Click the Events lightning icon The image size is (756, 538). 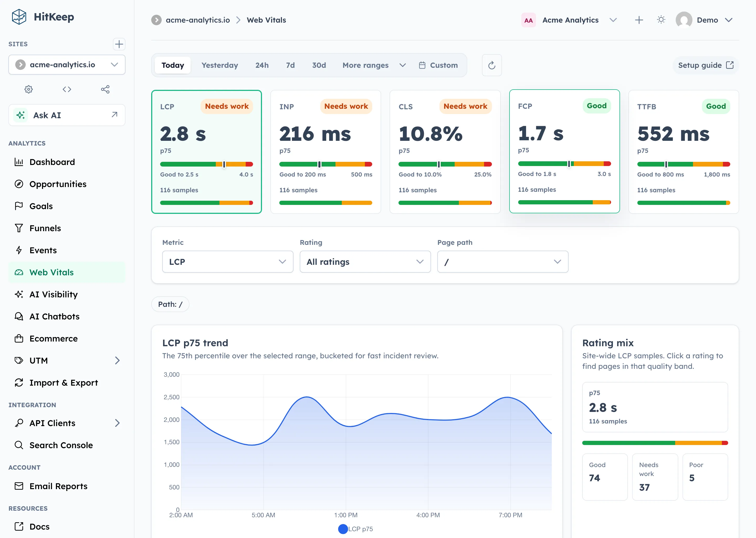click(x=19, y=250)
